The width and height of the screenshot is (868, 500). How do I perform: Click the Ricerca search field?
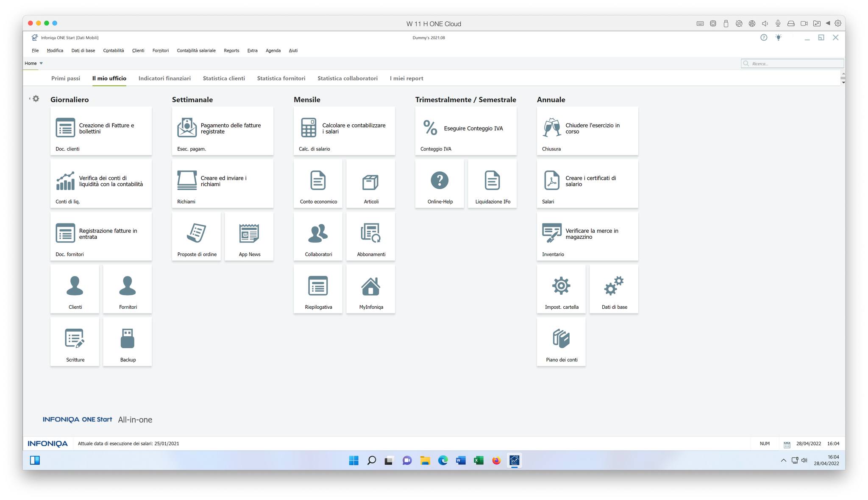pos(792,64)
